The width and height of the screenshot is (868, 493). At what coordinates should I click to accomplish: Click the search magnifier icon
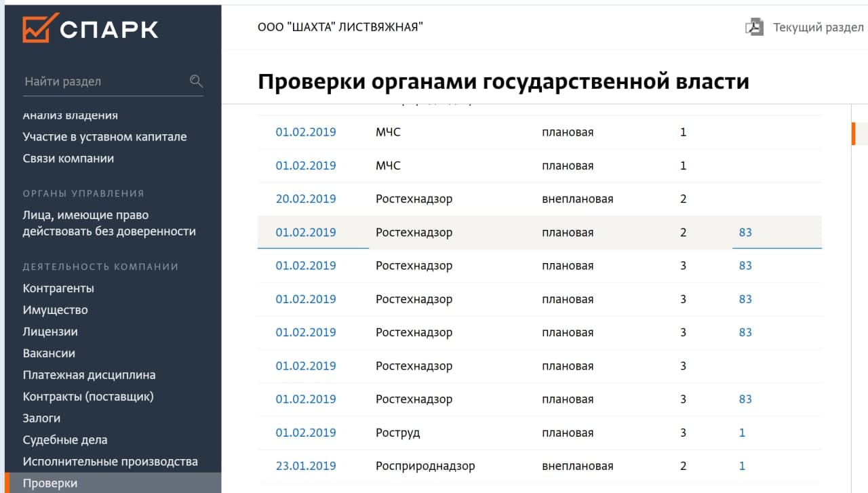pyautogui.click(x=196, y=81)
